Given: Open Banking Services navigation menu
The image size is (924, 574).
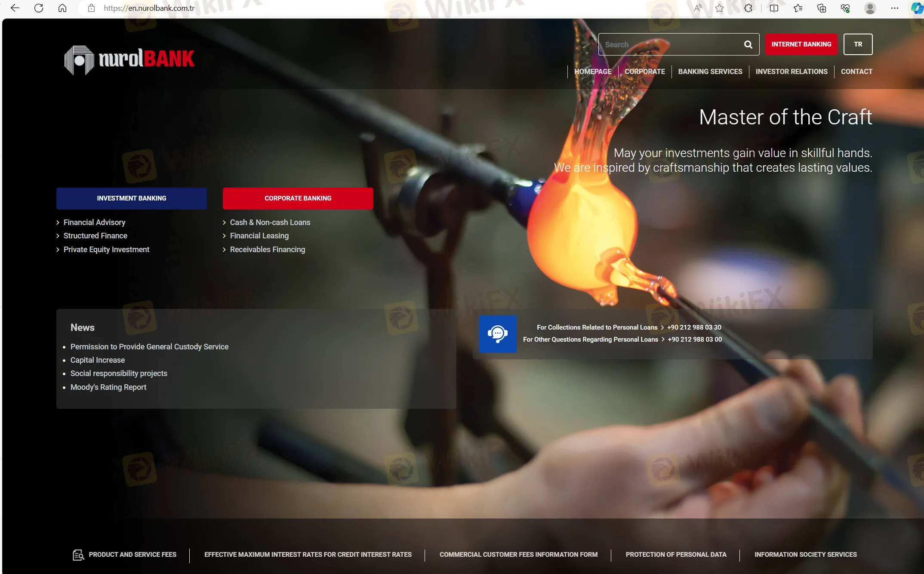Looking at the screenshot, I should pos(710,71).
